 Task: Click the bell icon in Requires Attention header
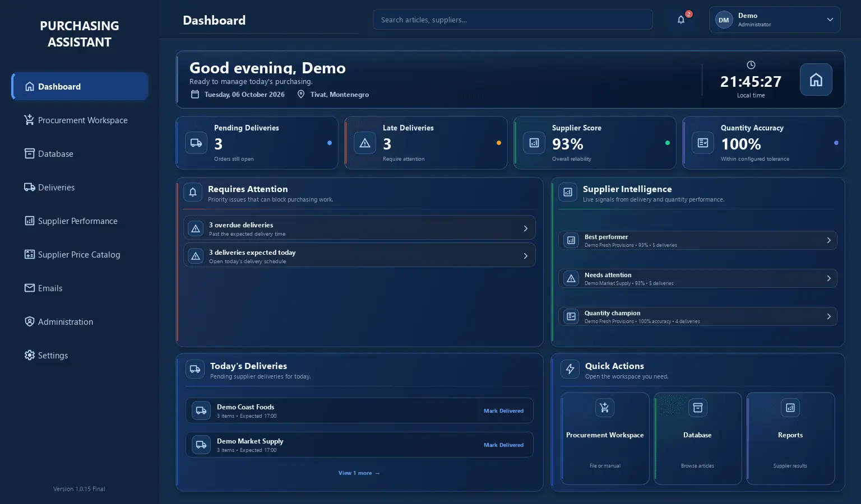193,192
